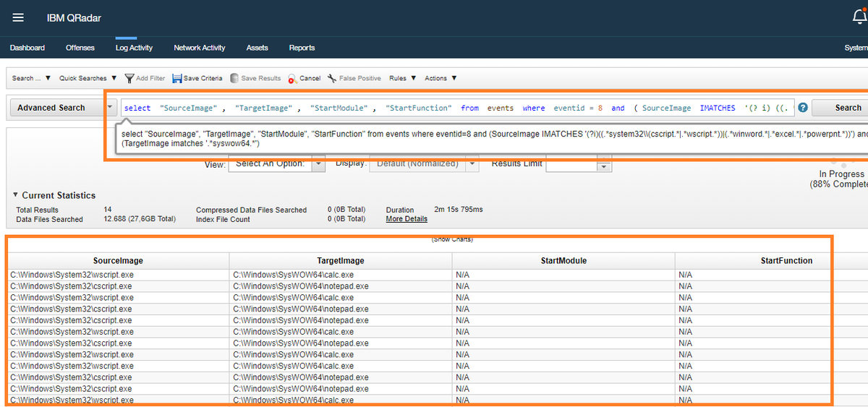
Task: Click the Add Filter funnel icon
Action: click(x=129, y=78)
